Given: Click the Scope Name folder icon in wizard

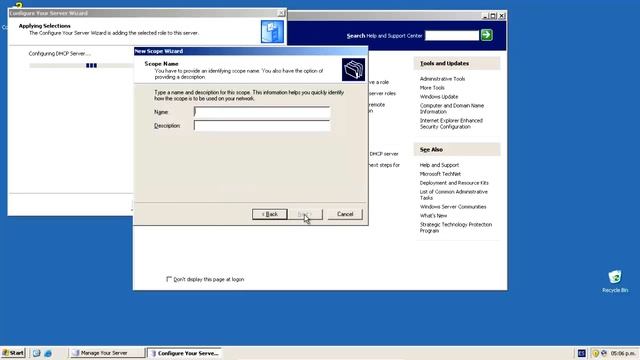Looking at the screenshot, I should [x=353, y=69].
